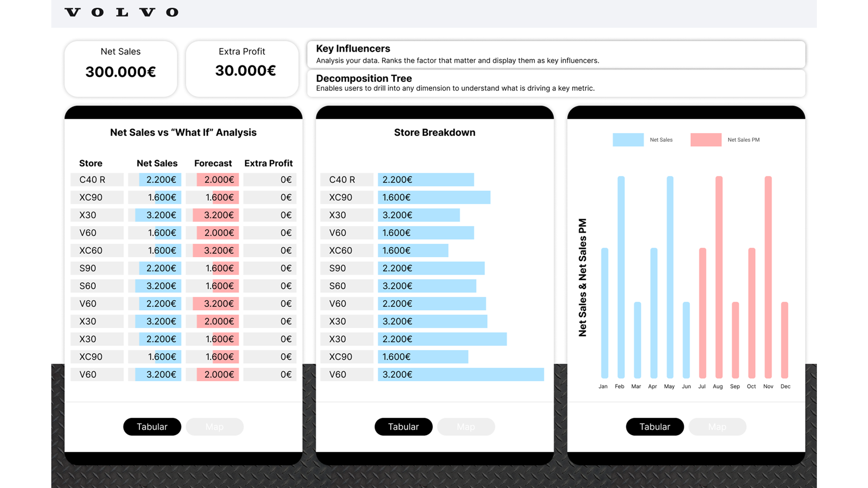Select Tabular in Net Sales analysis panel

point(152,427)
